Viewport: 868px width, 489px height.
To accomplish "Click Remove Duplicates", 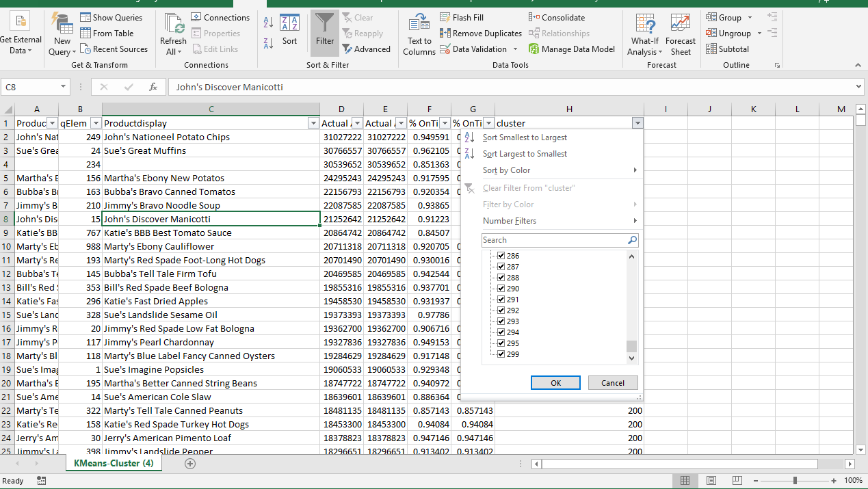I will coord(481,33).
